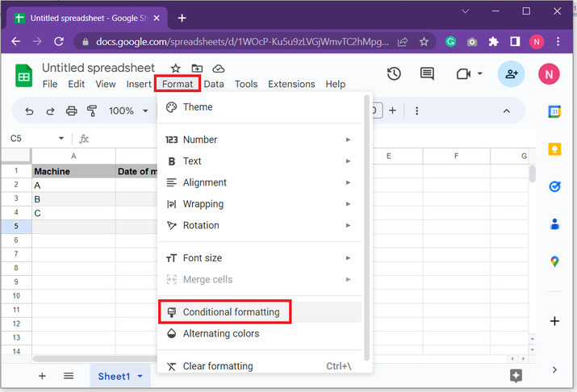577x392 pixels.
Task: Check the cloud document status icon
Action: (219, 69)
